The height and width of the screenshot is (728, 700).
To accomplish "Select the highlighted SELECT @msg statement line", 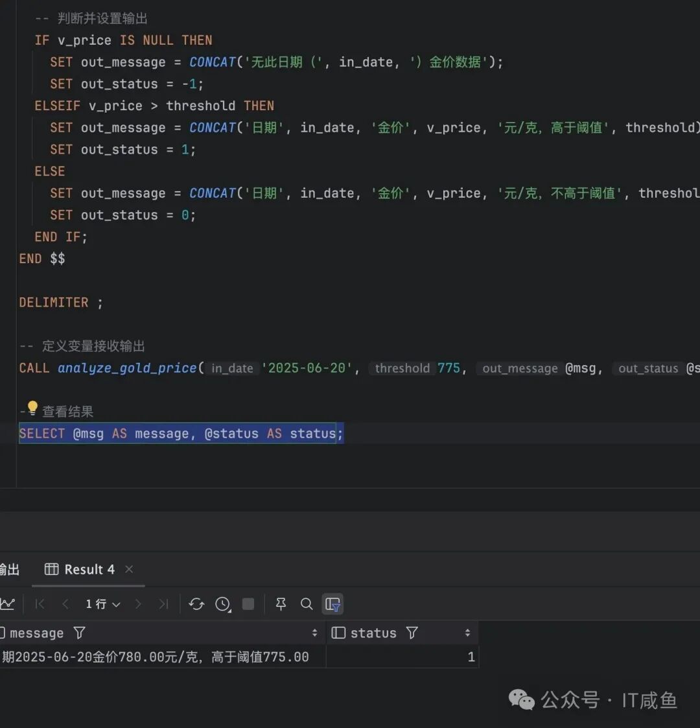I will (x=180, y=433).
